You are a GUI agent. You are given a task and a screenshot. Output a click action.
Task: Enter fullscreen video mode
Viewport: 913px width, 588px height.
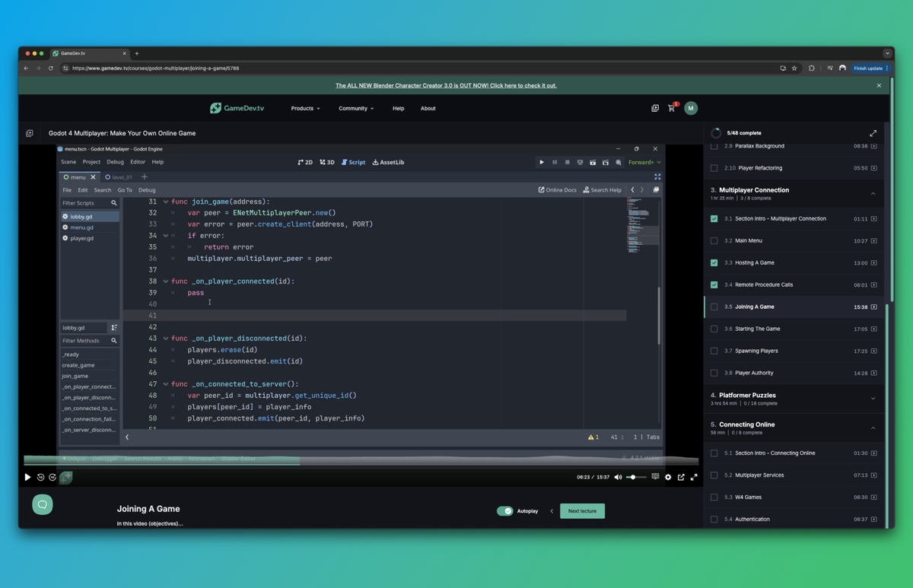point(694,477)
